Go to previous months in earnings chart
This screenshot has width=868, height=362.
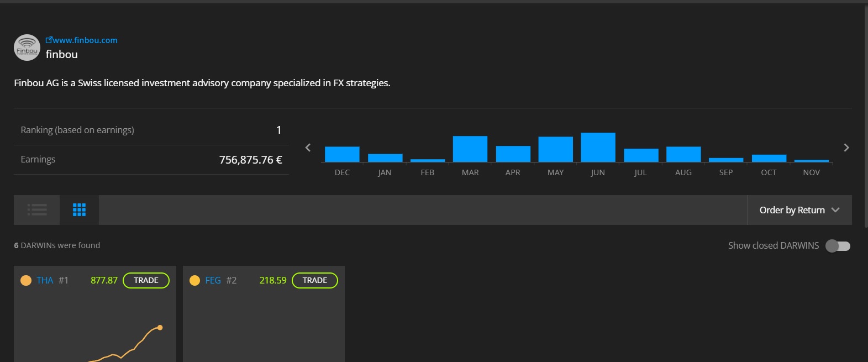(x=308, y=148)
